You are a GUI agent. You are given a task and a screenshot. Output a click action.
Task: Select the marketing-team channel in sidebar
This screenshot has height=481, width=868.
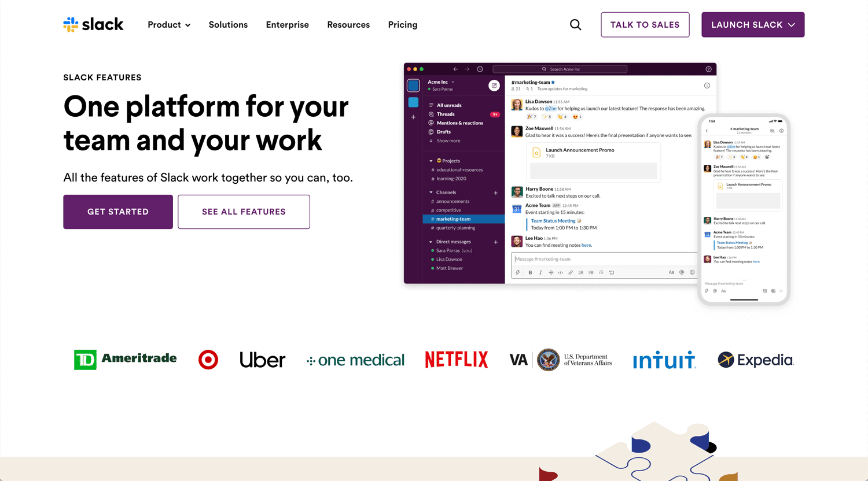[x=464, y=219]
